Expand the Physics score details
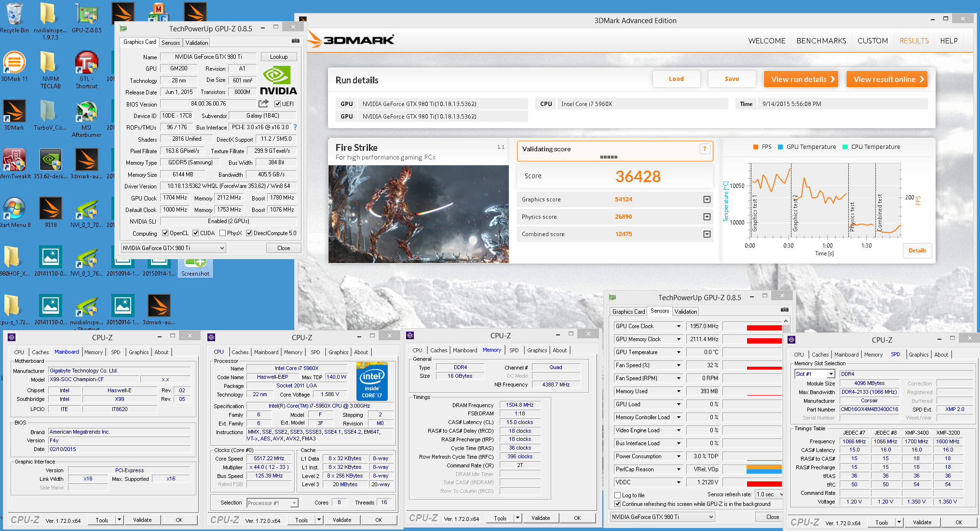The height and width of the screenshot is (531, 980). tap(707, 217)
